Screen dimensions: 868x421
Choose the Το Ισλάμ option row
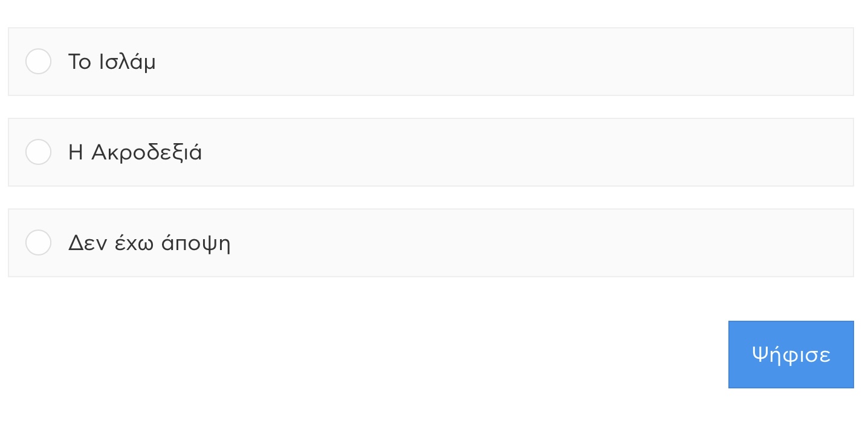point(431,62)
